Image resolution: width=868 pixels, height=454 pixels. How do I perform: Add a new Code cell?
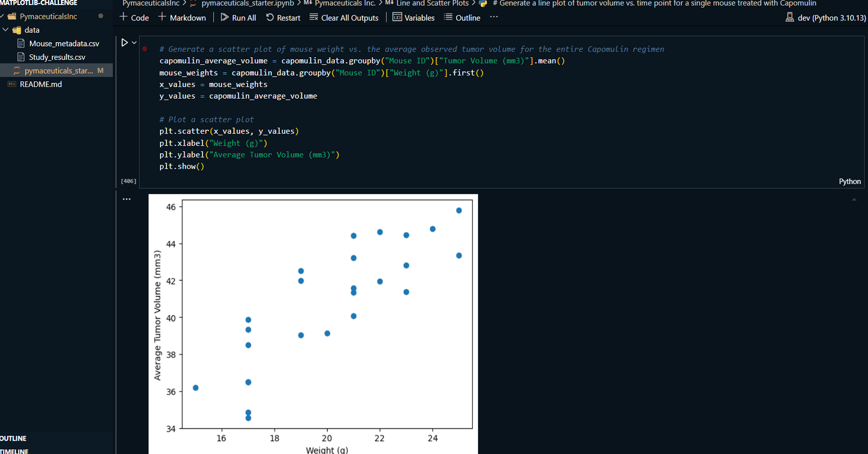click(134, 17)
